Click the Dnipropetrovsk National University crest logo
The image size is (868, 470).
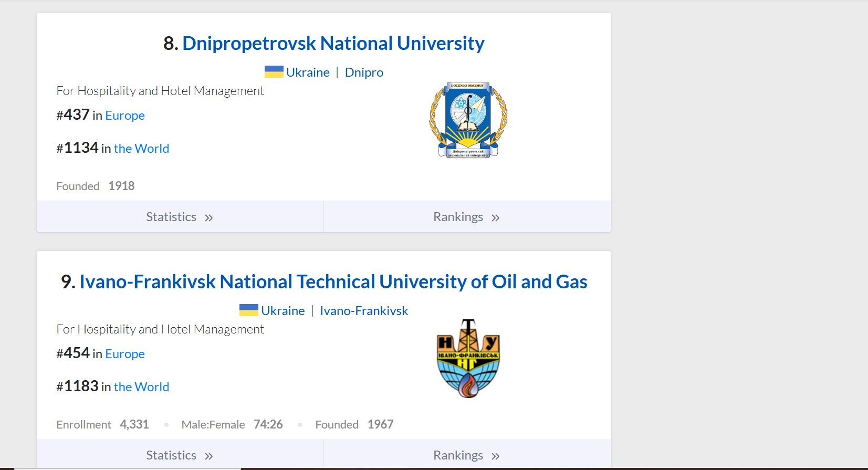coord(468,120)
